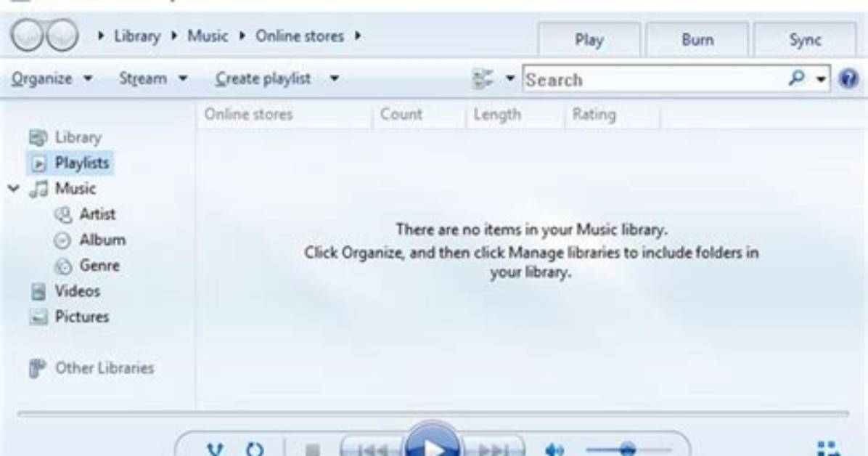Select Other Libraries label

pyautogui.click(x=105, y=368)
